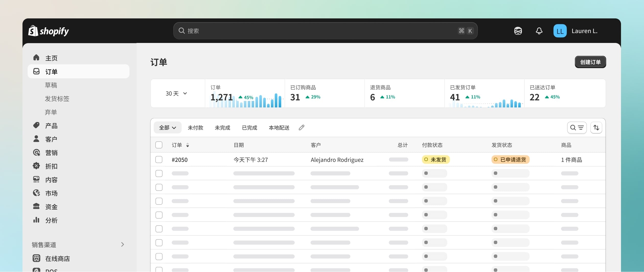Click the target icon beside 营销
644x272 pixels.
click(x=36, y=152)
